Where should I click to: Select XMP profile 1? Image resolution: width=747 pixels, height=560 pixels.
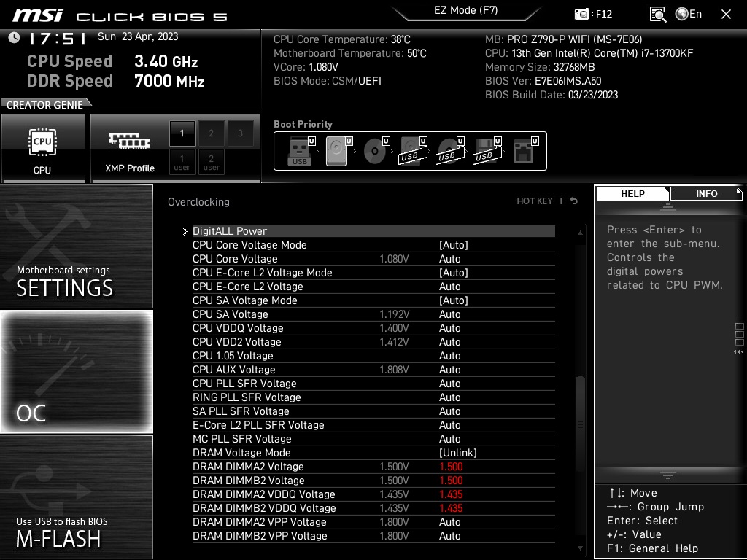(x=182, y=133)
